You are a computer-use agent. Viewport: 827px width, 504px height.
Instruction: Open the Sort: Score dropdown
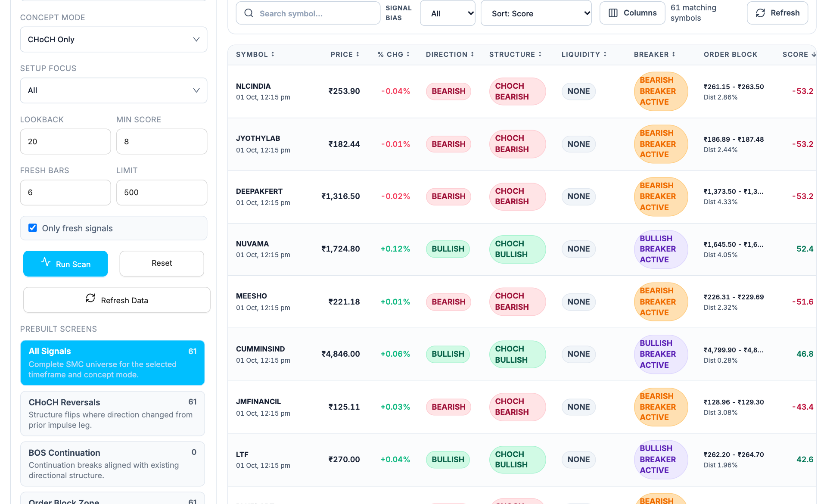coord(536,13)
